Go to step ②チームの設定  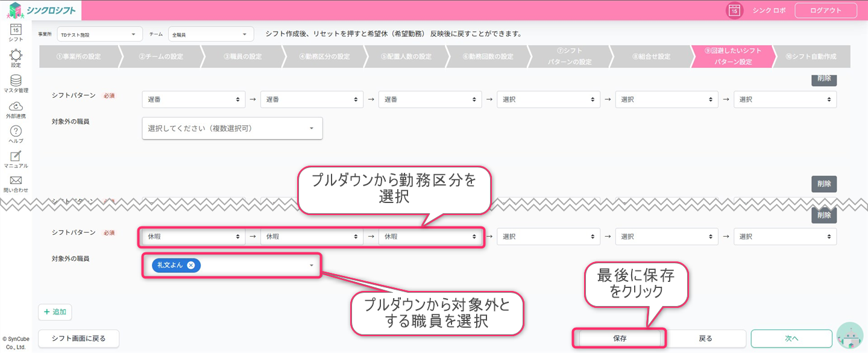pos(160,57)
